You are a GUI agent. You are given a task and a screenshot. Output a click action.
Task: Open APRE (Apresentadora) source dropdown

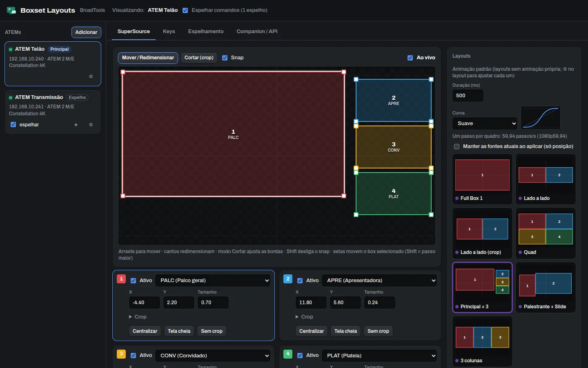click(379, 280)
